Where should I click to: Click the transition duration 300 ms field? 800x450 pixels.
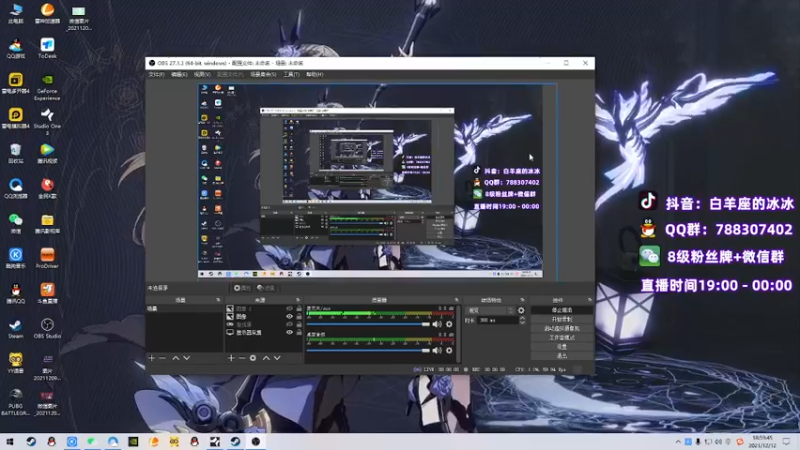497,320
